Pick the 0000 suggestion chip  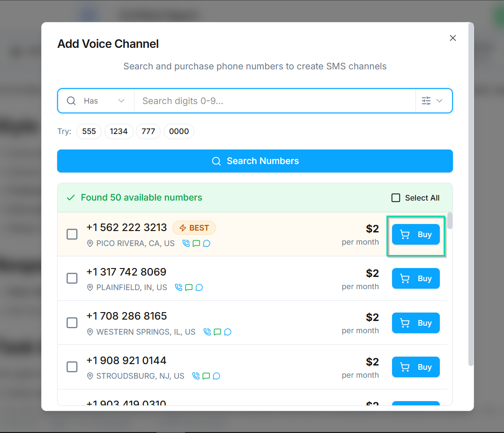pyautogui.click(x=179, y=131)
